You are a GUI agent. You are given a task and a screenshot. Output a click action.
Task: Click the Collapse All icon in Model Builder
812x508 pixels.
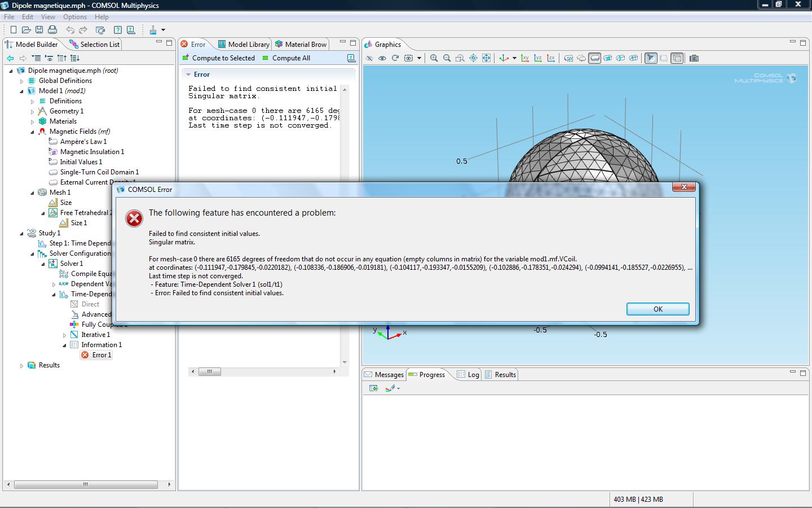(x=62, y=58)
